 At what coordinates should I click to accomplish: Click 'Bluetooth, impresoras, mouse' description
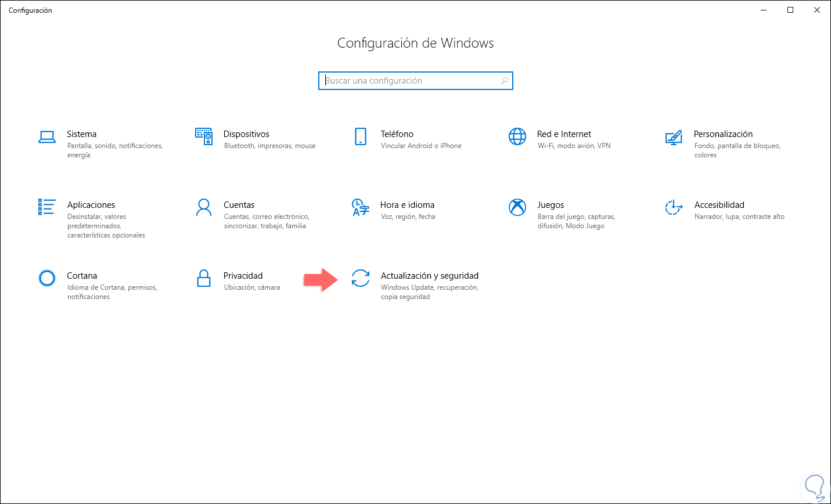tap(270, 146)
